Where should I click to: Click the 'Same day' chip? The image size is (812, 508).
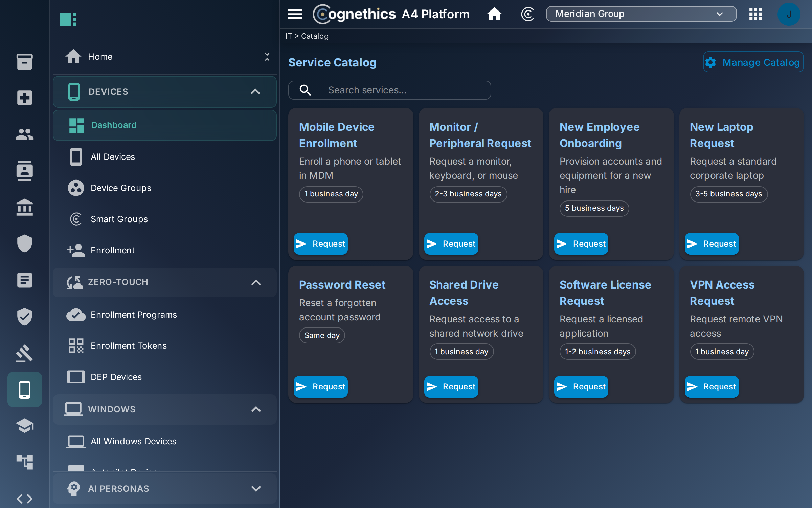[322, 336]
